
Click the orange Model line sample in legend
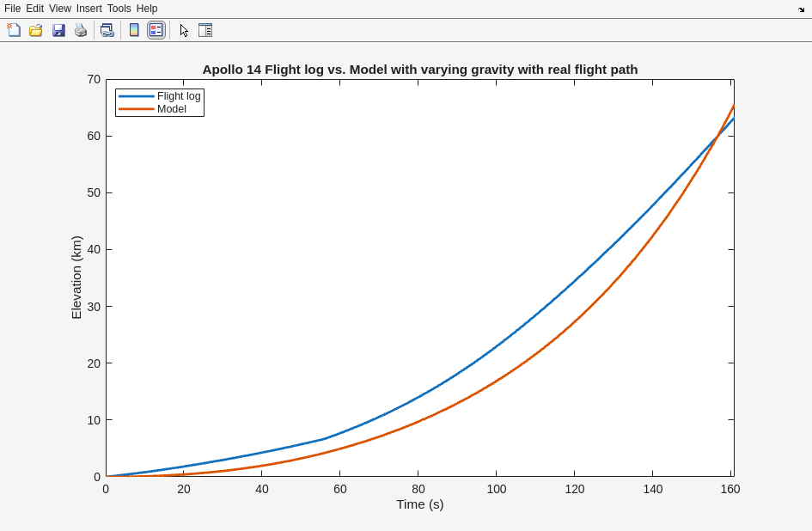[136, 109]
